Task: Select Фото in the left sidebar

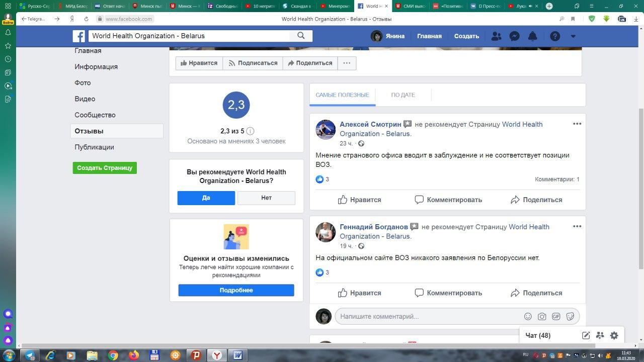Action: click(83, 83)
